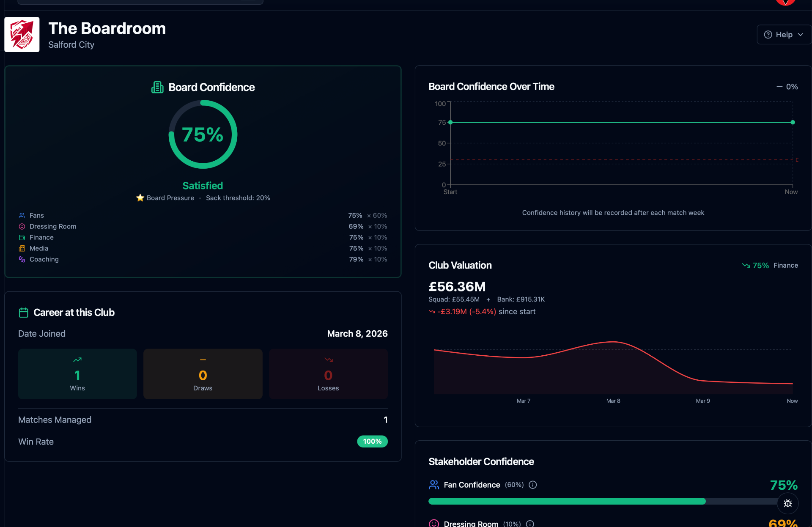This screenshot has height=527, width=812.
Task: Click the 100% Win Rate badge
Action: [372, 442]
